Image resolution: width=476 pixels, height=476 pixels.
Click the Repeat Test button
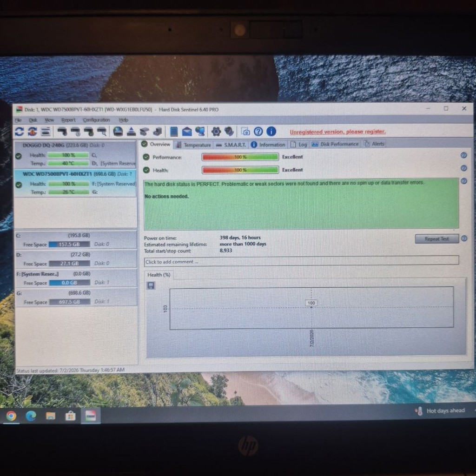[x=436, y=238]
